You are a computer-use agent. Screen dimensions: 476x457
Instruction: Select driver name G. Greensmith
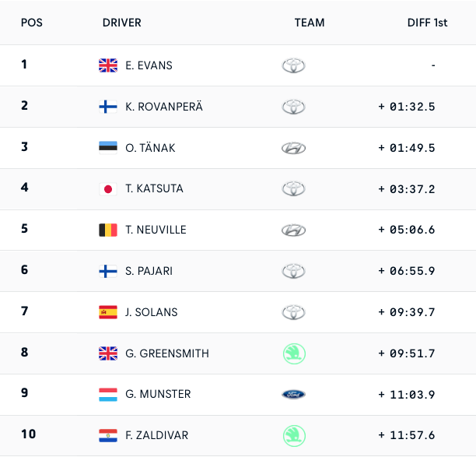(x=167, y=353)
